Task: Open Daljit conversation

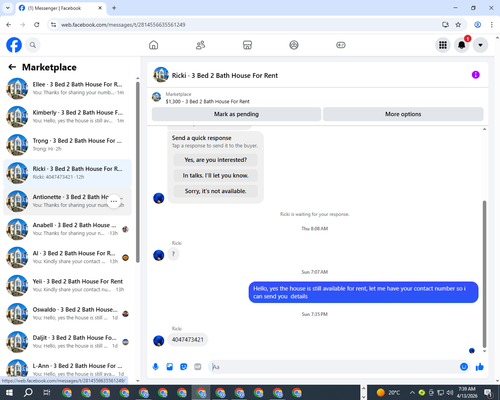Action: coord(67,342)
